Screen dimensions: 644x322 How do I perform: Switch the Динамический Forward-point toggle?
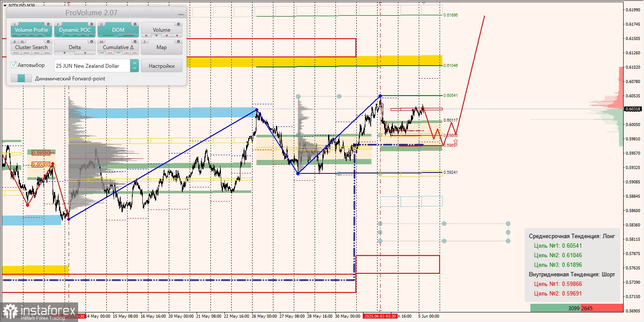[x=21, y=78]
